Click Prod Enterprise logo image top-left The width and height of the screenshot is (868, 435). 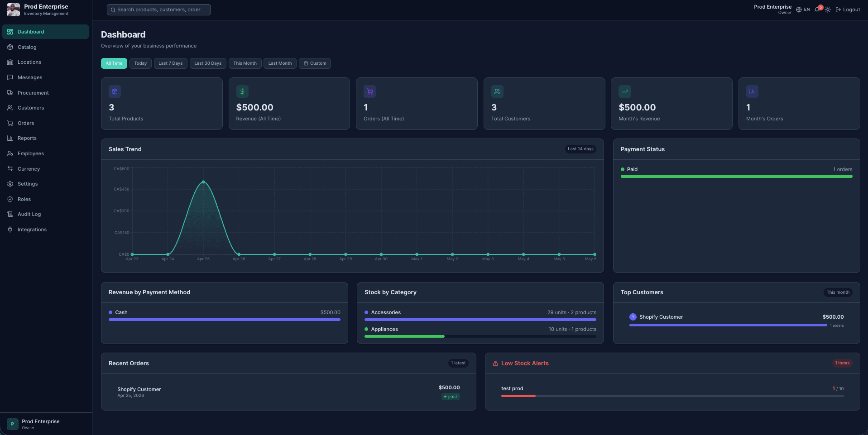click(13, 10)
